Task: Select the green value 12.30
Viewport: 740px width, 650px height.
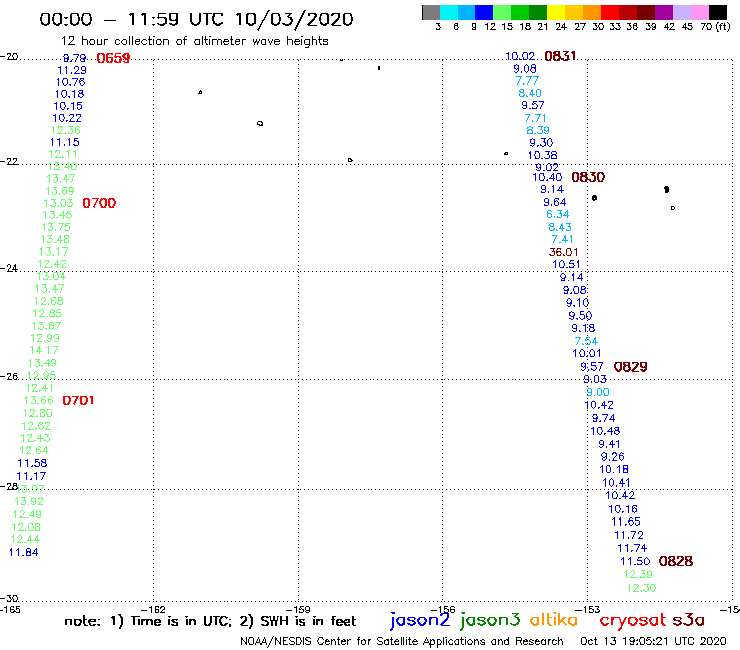Action: pos(641,588)
